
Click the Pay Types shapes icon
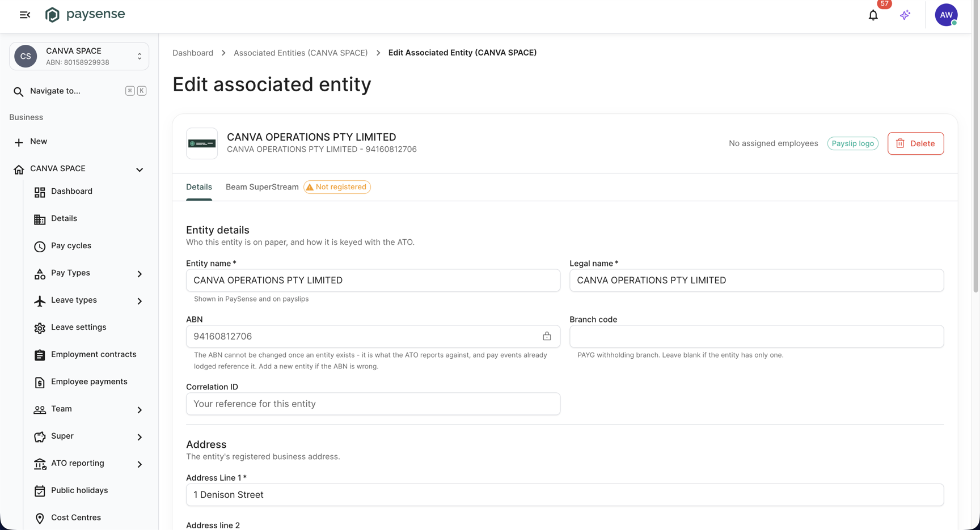tap(40, 274)
